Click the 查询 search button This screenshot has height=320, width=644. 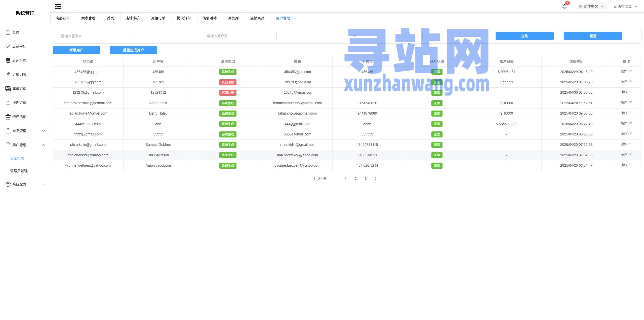coord(525,36)
